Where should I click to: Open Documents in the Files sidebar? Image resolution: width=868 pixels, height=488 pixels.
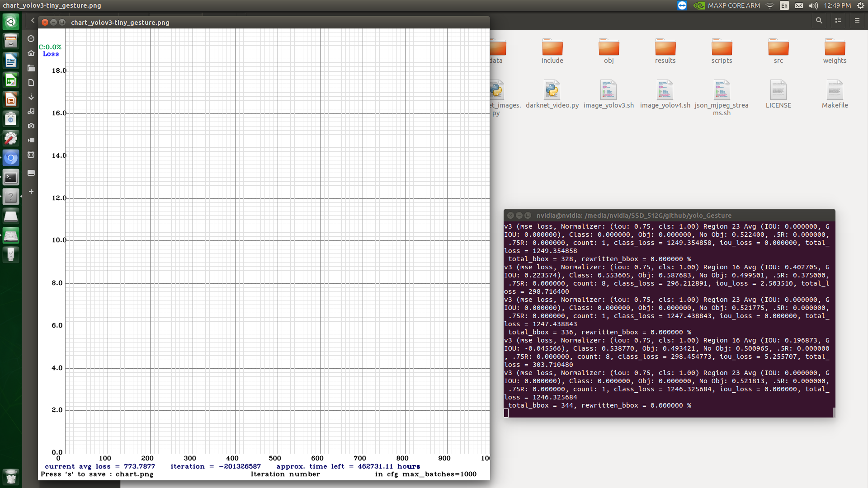click(x=31, y=82)
